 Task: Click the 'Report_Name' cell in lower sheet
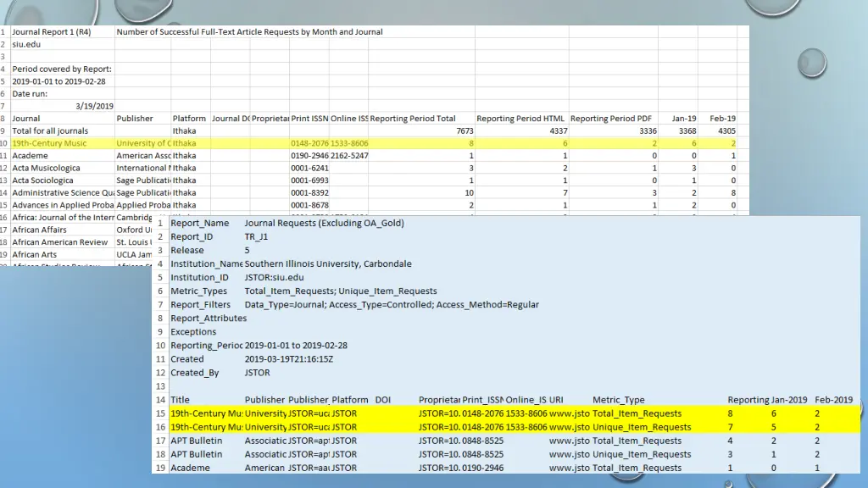(x=200, y=223)
